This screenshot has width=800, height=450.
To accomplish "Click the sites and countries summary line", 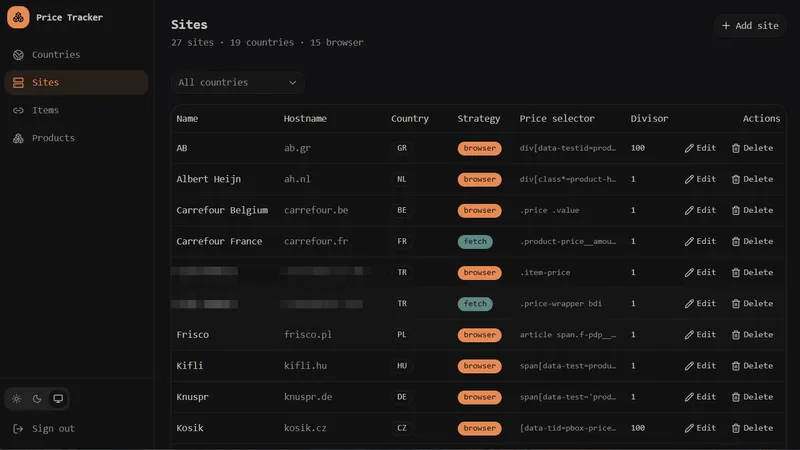I will pos(267,42).
